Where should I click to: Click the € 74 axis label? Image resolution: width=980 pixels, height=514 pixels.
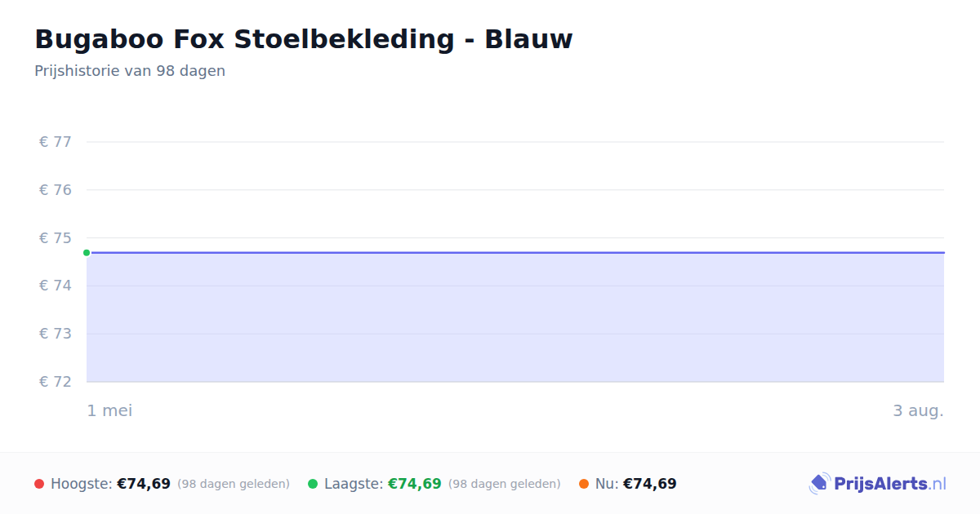pyautogui.click(x=56, y=286)
